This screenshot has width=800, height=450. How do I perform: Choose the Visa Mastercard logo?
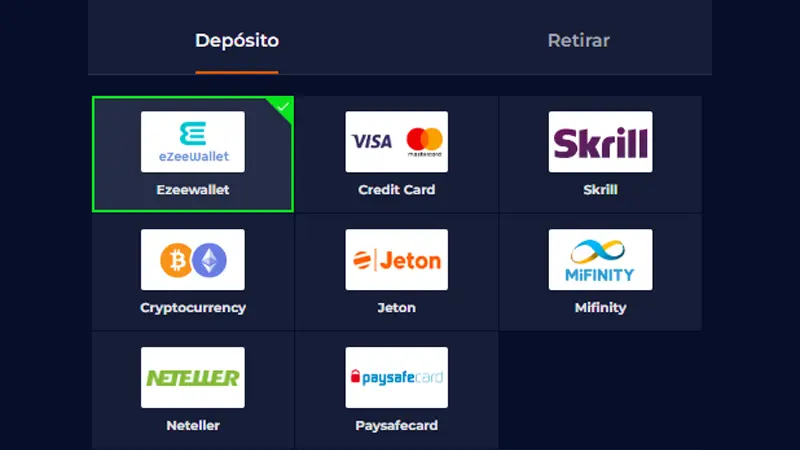(396, 142)
